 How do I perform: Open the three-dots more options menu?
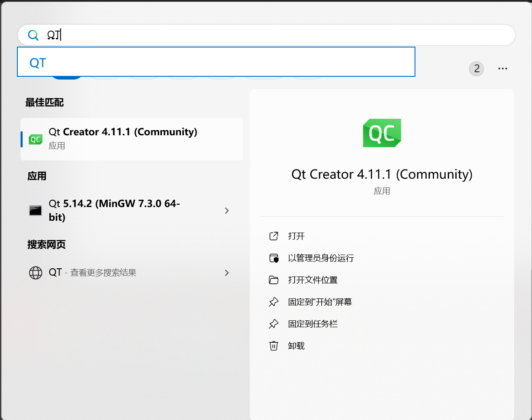point(502,69)
